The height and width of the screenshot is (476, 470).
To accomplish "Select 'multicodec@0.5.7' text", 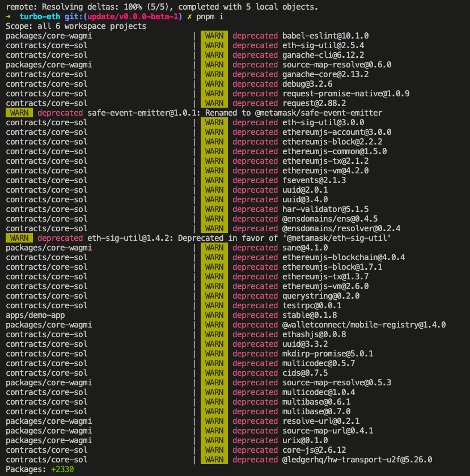I will coord(319,364).
